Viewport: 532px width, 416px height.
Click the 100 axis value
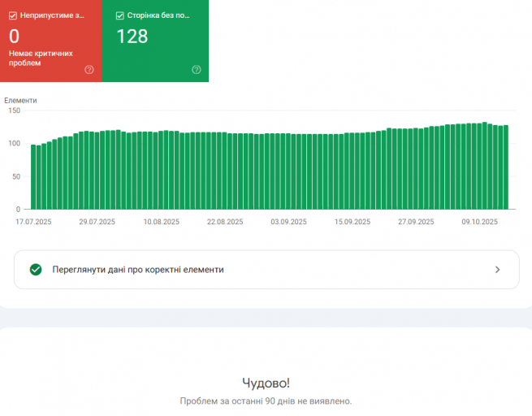pos(15,144)
